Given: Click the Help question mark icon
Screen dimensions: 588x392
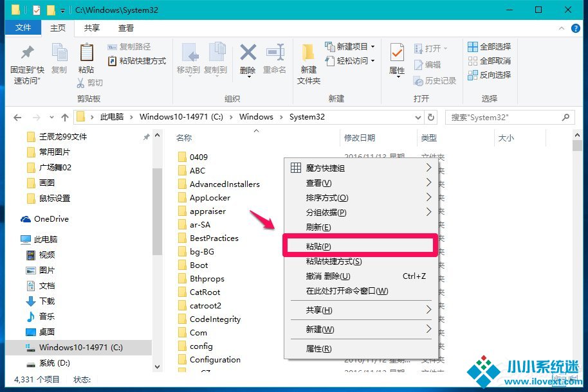Looking at the screenshot, I should pos(576,28).
